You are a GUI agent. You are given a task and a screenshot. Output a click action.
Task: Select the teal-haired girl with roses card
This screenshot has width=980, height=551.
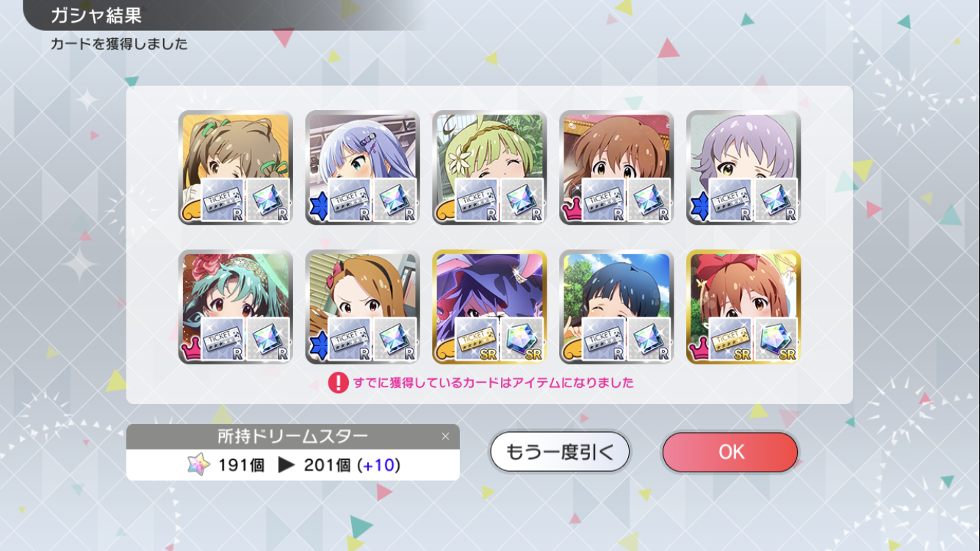point(236,307)
